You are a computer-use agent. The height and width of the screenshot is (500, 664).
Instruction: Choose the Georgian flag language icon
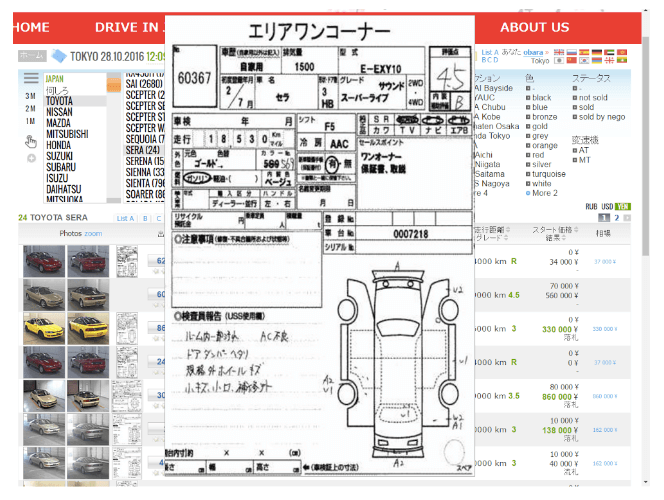pos(609,60)
